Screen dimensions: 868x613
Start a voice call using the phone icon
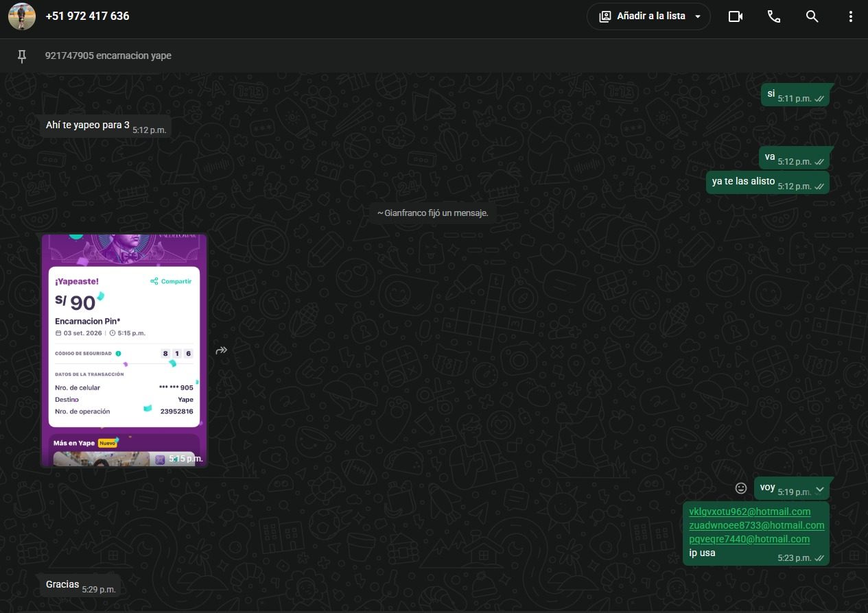(774, 16)
